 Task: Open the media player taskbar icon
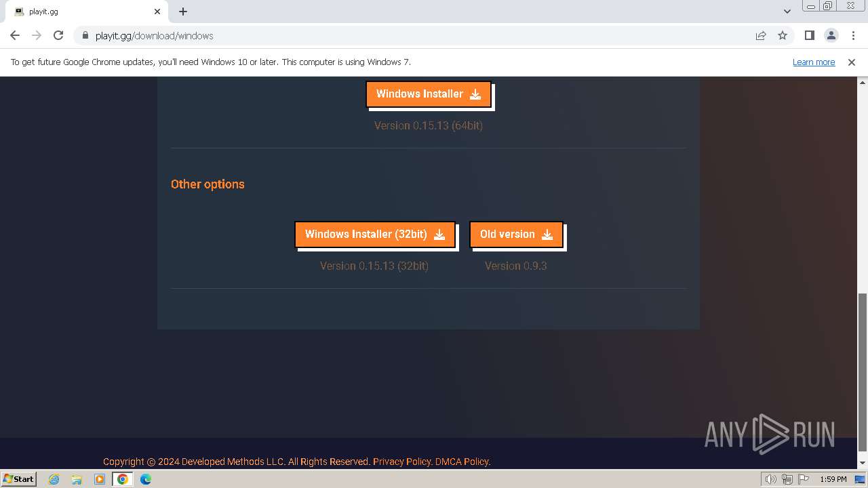pos(100,479)
